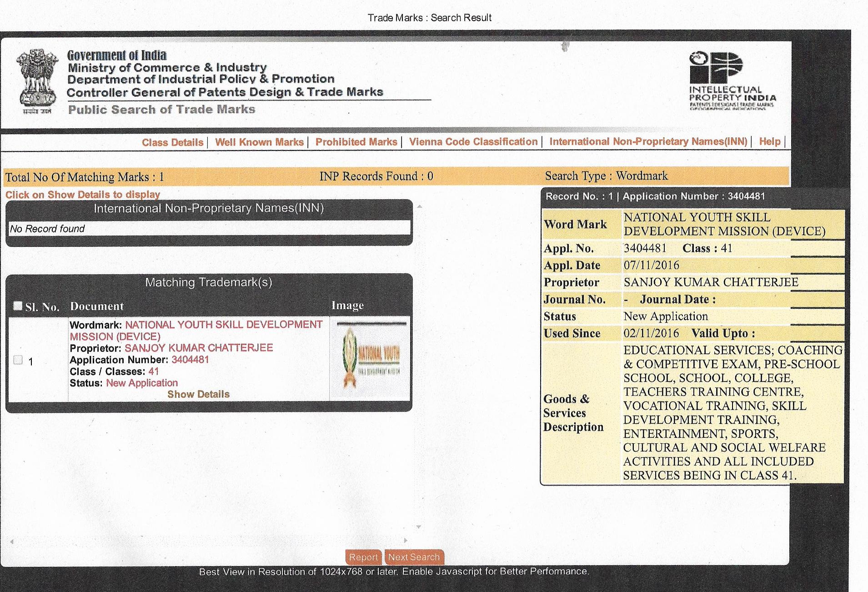Click the scroll right arrow at bottom
Screen dimensions: 868x592
(405, 541)
